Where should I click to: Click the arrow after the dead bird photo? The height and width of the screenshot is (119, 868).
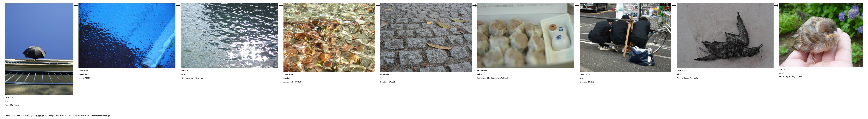tap(776, 5)
